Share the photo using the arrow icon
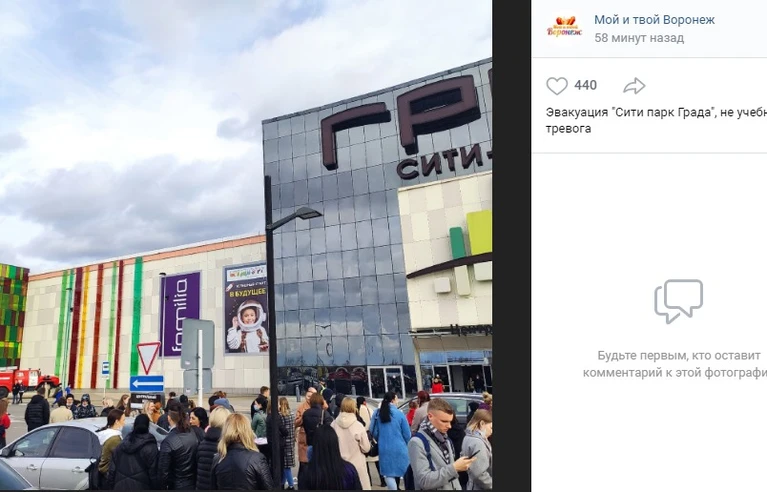Image resolution: width=767 pixels, height=492 pixels. [x=634, y=86]
